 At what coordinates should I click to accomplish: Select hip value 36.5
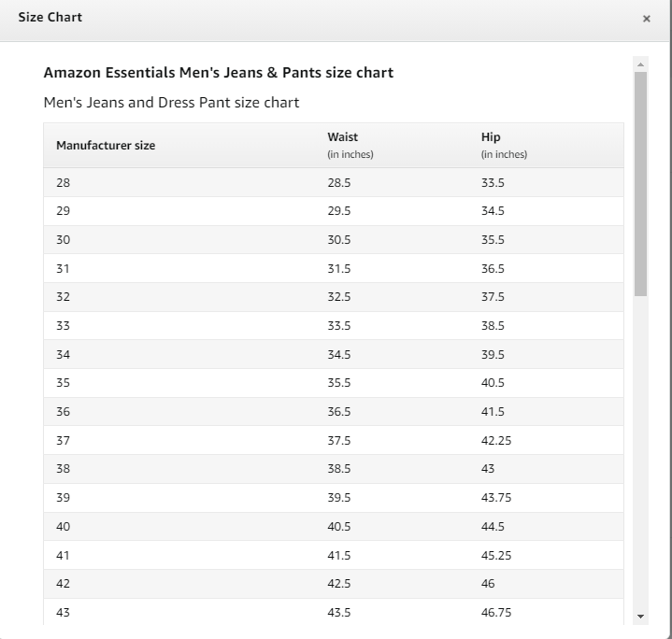point(493,268)
